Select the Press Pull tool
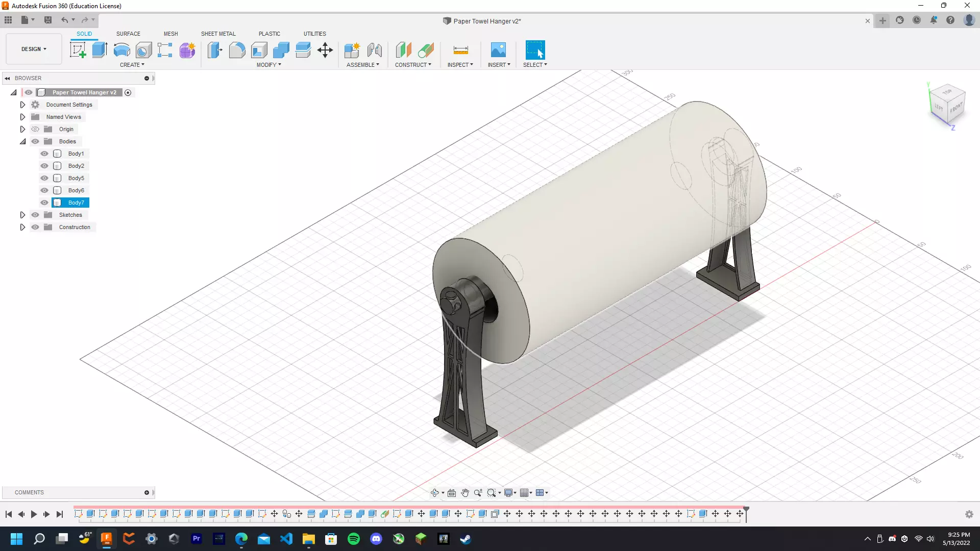This screenshot has height=551, width=980. 215,50
